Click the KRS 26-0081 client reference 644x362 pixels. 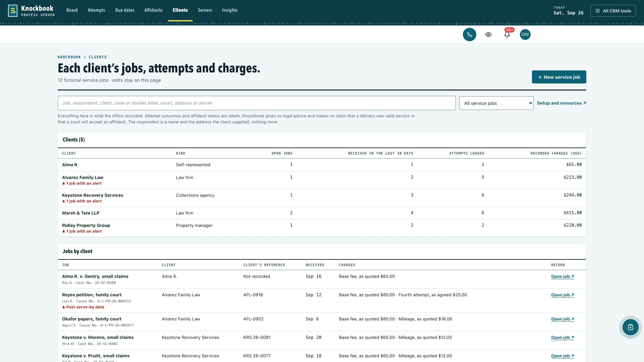click(x=257, y=338)
